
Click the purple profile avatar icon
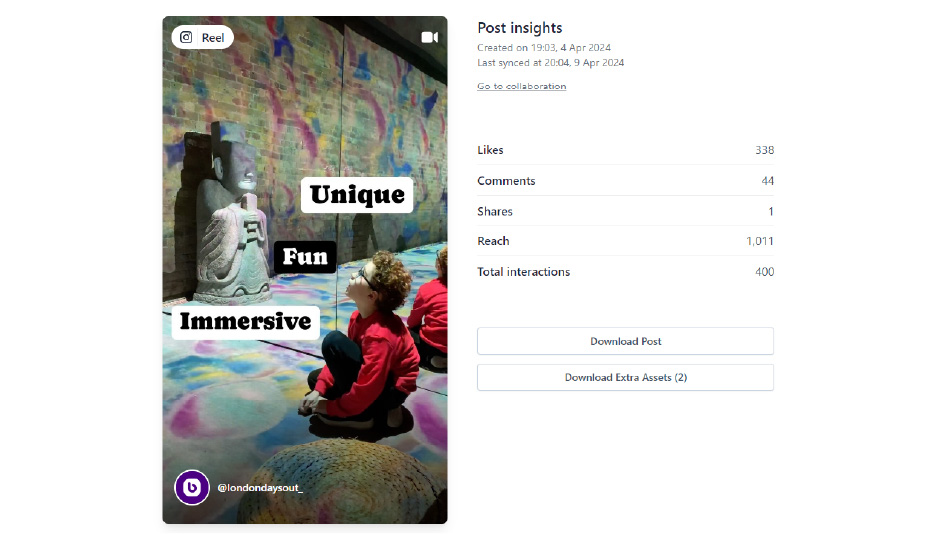(192, 487)
